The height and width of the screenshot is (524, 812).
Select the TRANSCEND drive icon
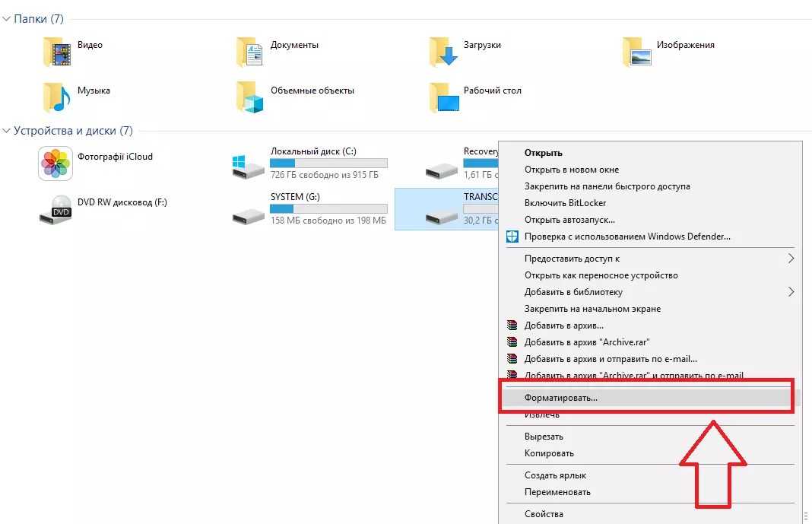tap(441, 215)
